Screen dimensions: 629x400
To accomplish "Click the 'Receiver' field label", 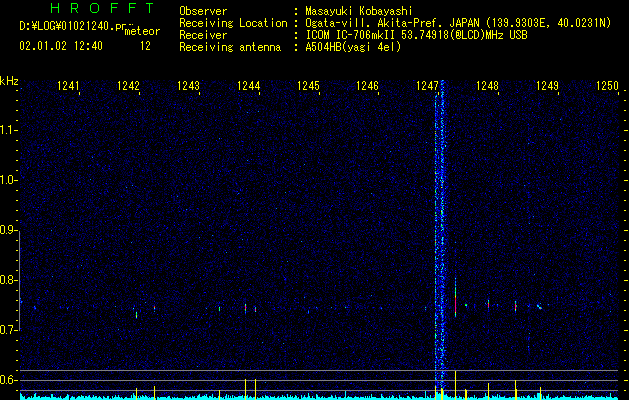I will coord(203,35).
